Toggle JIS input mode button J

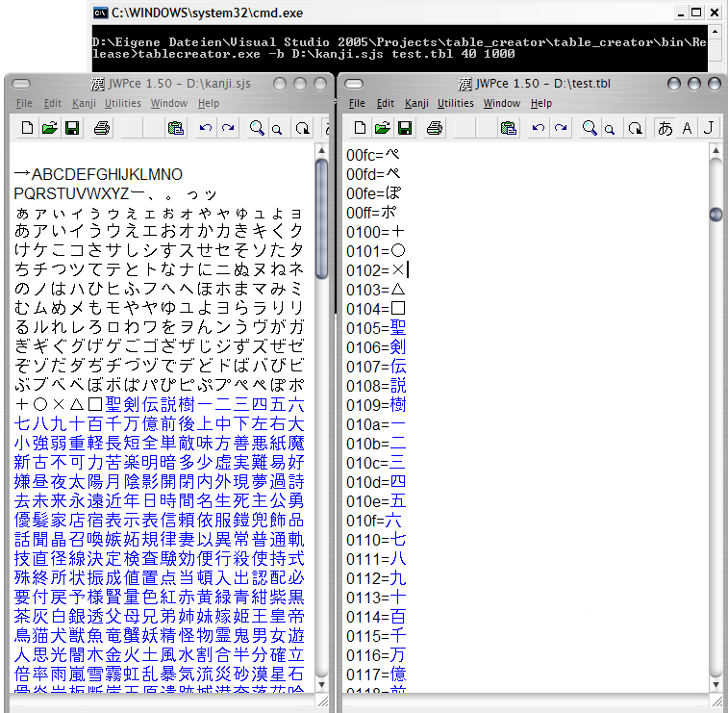click(709, 128)
